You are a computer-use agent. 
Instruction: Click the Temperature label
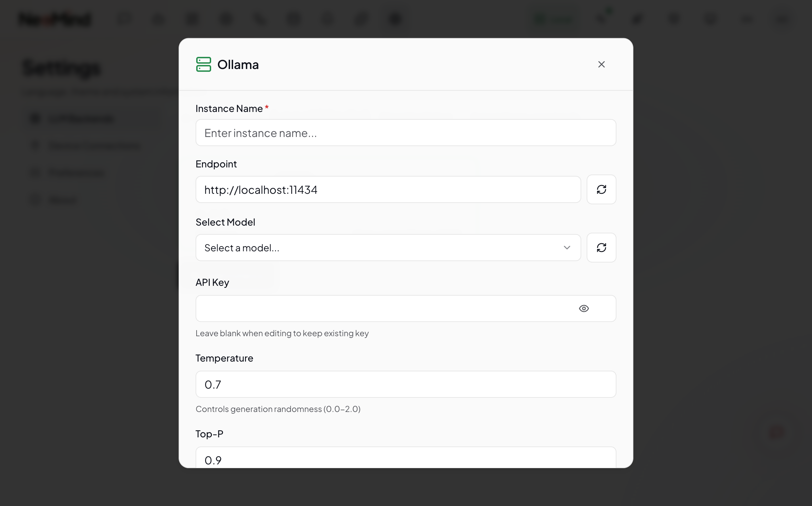[224, 358]
